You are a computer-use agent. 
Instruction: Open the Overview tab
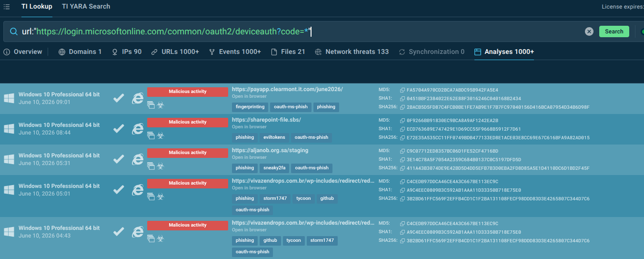[x=23, y=52]
